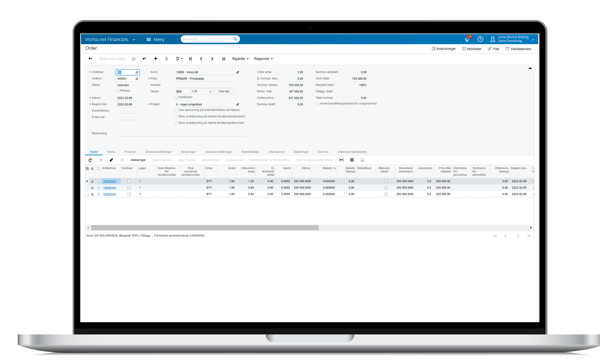Open the Meny main menu
The width and height of the screenshot is (600, 360).
pos(155,39)
